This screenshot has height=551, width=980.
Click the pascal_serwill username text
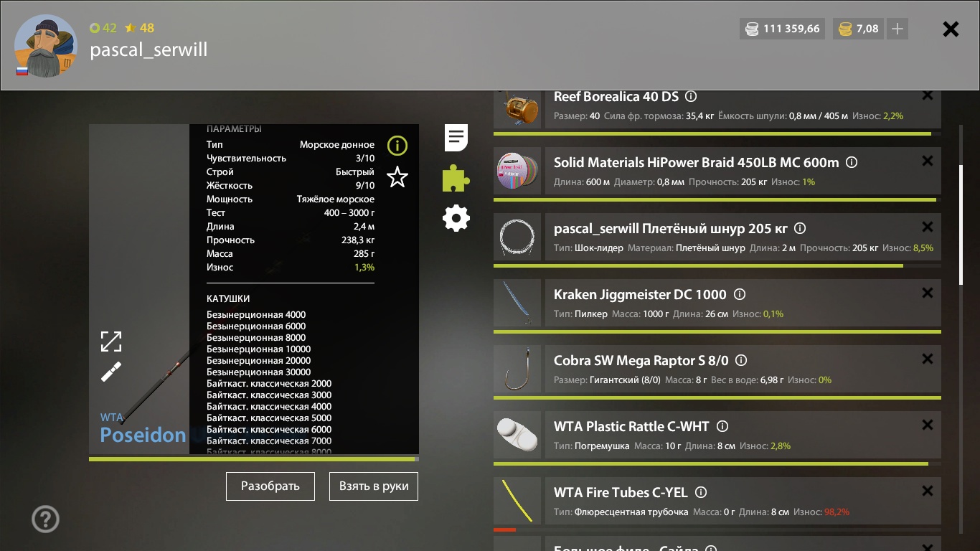point(149,50)
